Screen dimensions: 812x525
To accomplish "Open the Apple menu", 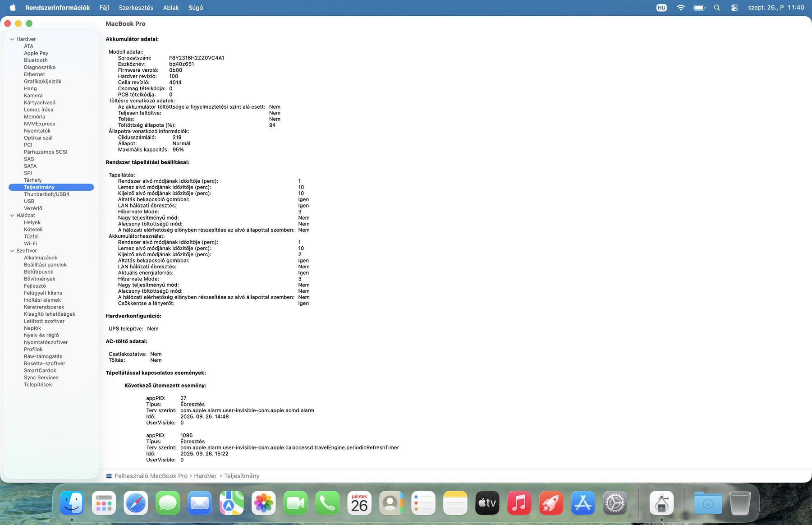I will (x=13, y=8).
